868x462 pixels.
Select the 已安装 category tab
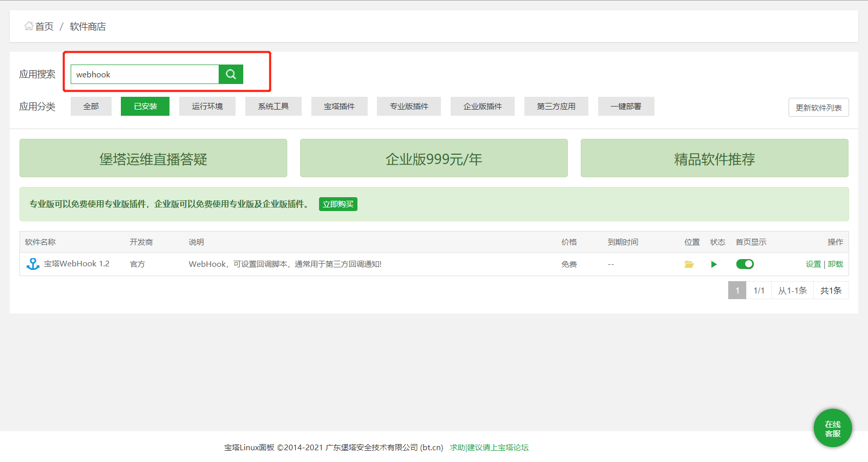tap(145, 106)
